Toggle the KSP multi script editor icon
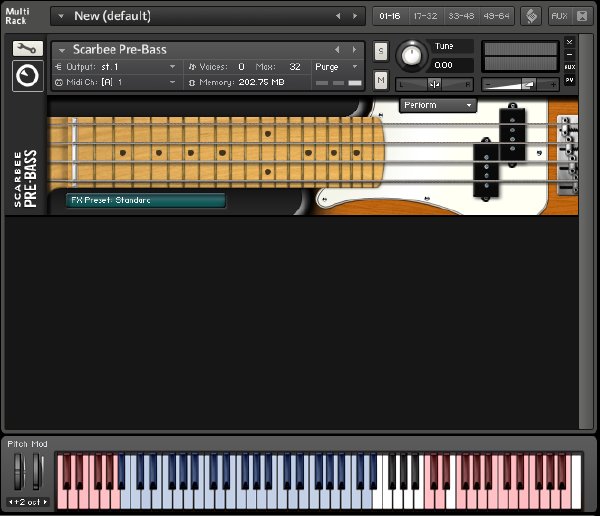 531,16
